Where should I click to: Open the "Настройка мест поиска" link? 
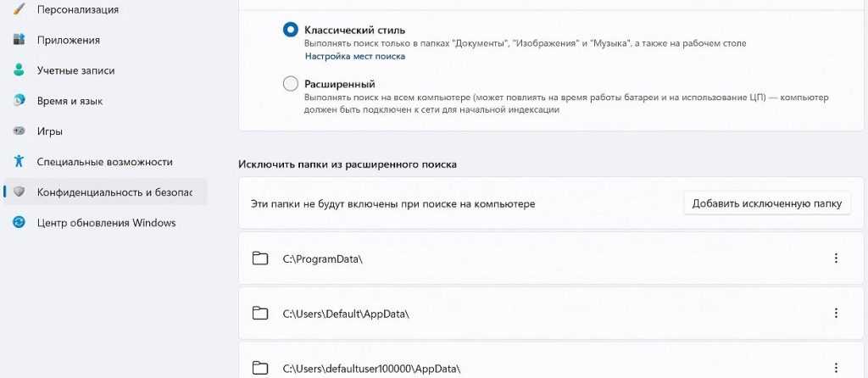pos(355,56)
